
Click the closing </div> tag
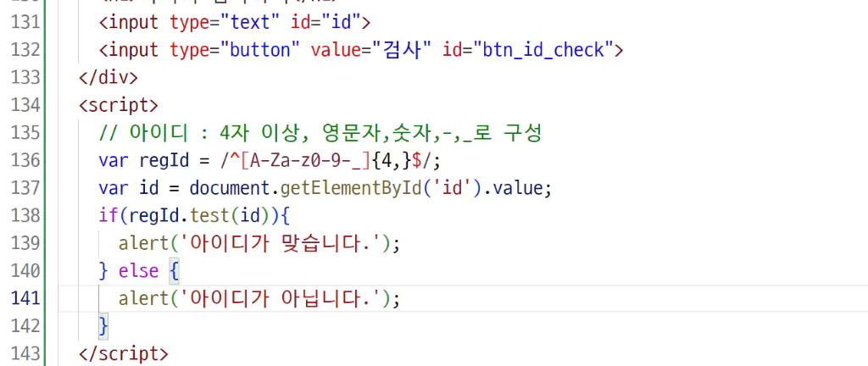[108, 78]
